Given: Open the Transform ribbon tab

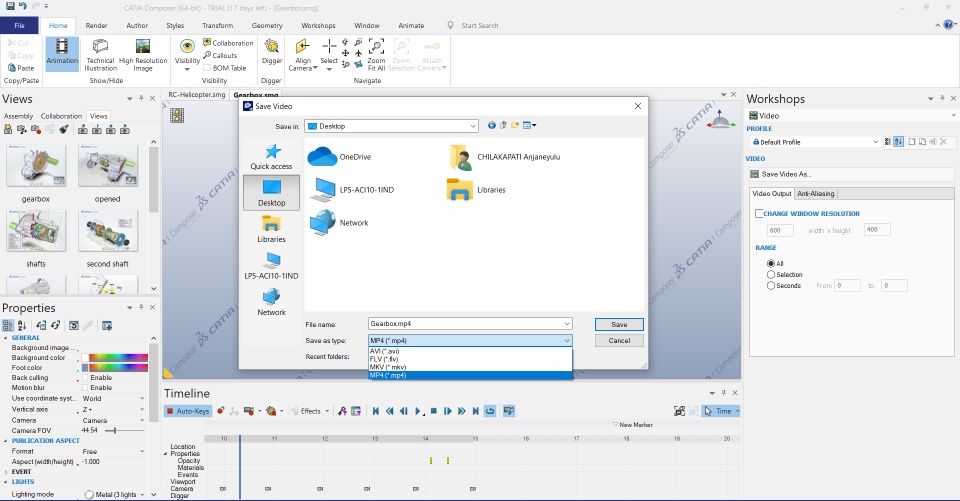Looking at the screenshot, I should point(217,25).
